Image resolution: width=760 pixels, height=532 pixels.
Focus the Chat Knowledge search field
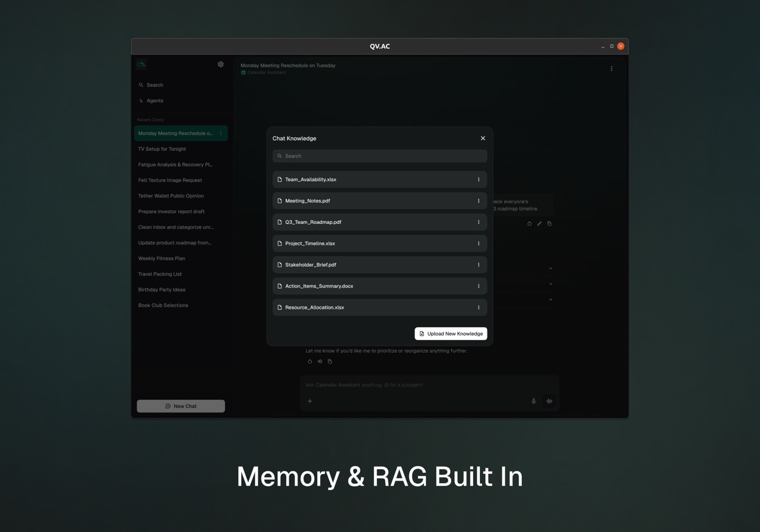click(380, 156)
